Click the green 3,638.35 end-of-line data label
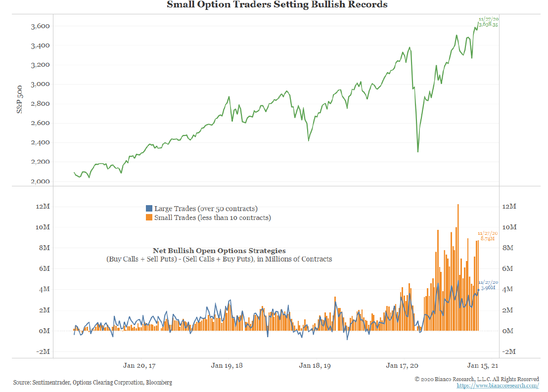This screenshot has width=548, height=392. (x=488, y=24)
